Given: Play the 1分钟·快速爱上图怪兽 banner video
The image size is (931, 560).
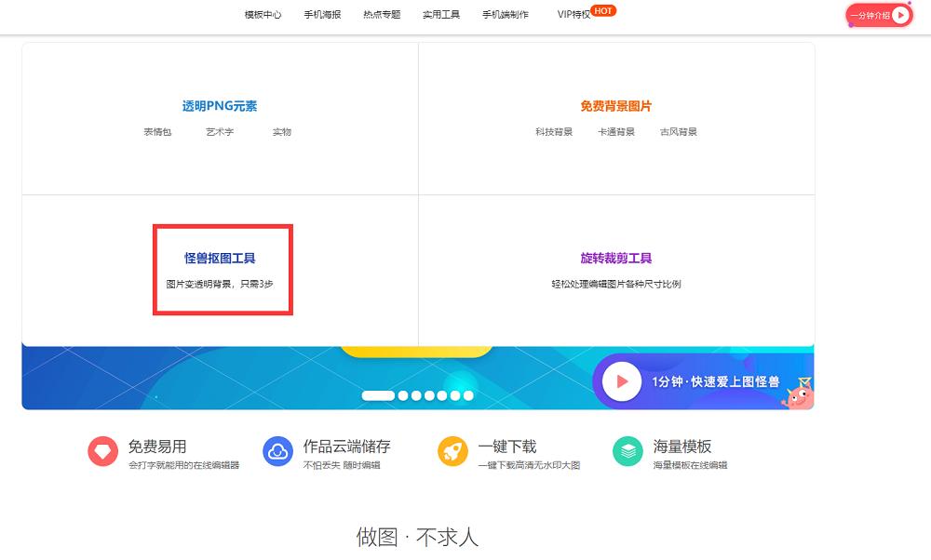Looking at the screenshot, I should (x=622, y=381).
